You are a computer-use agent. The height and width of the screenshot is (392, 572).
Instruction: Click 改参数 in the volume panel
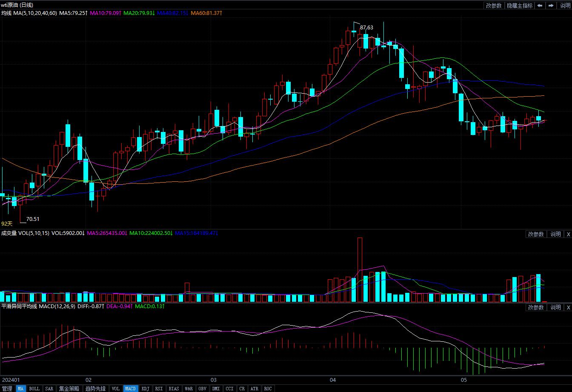pos(536,234)
